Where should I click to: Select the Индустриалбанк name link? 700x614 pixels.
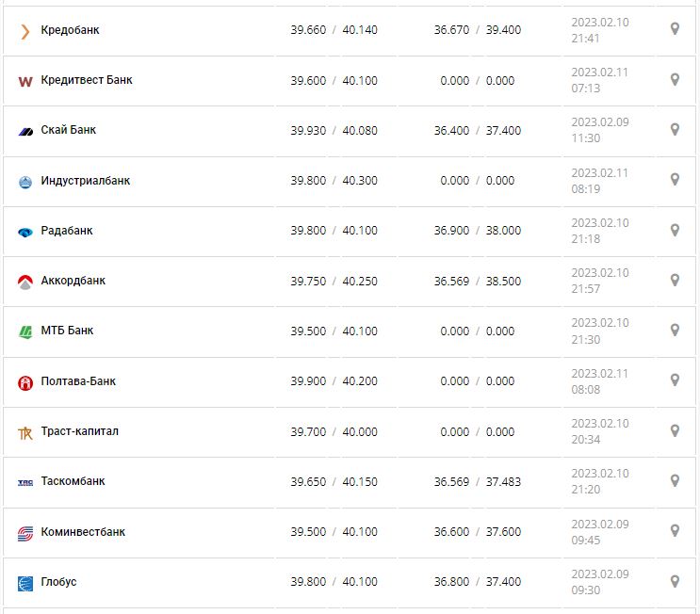tap(86, 181)
